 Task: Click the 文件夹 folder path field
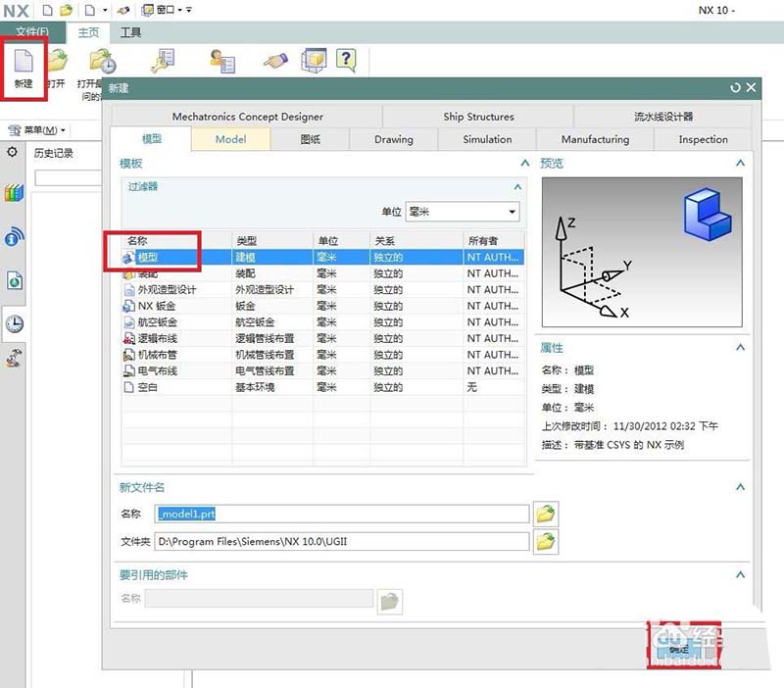click(x=341, y=542)
